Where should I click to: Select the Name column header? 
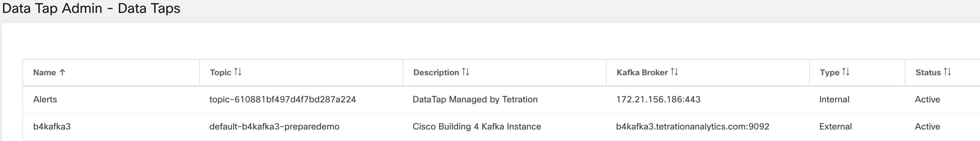coord(44,73)
